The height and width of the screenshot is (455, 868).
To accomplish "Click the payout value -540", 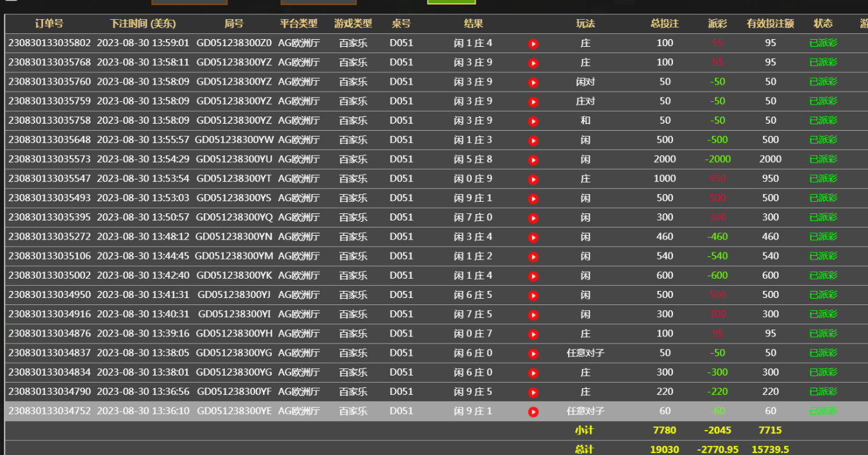I will point(718,256).
